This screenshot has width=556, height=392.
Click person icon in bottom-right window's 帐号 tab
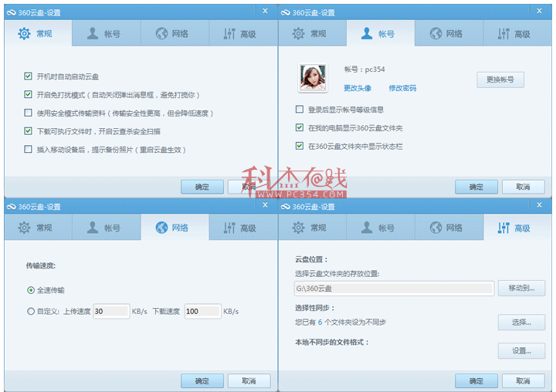click(x=367, y=228)
